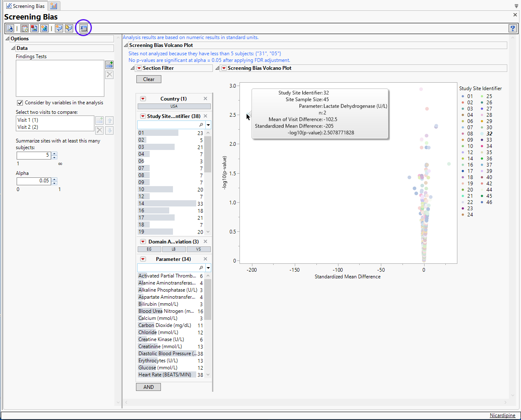Screen dimensions: 521x420
Task: Click the first report toolbar icon with blue arrow
Action: pos(10,28)
